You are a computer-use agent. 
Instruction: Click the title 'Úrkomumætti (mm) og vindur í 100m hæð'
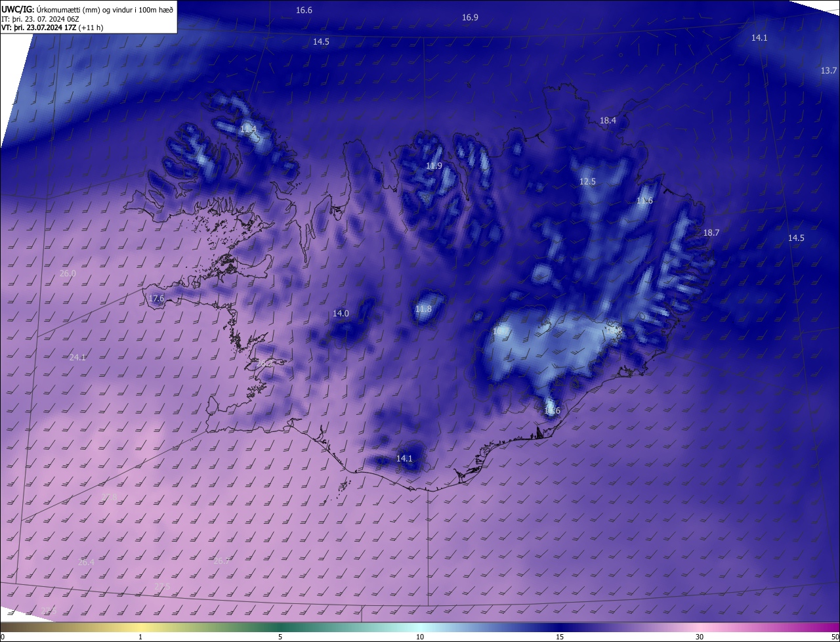[105, 9]
